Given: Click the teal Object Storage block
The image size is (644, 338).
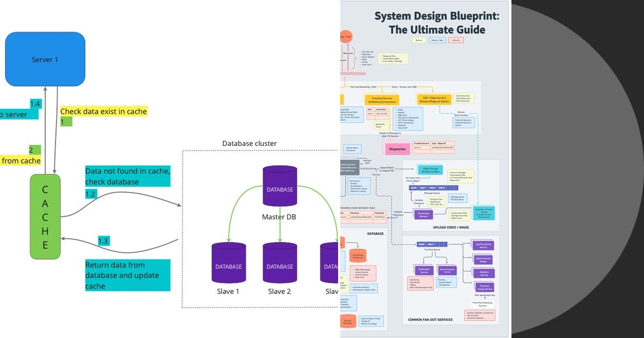Looking at the screenshot, I should [429, 170].
